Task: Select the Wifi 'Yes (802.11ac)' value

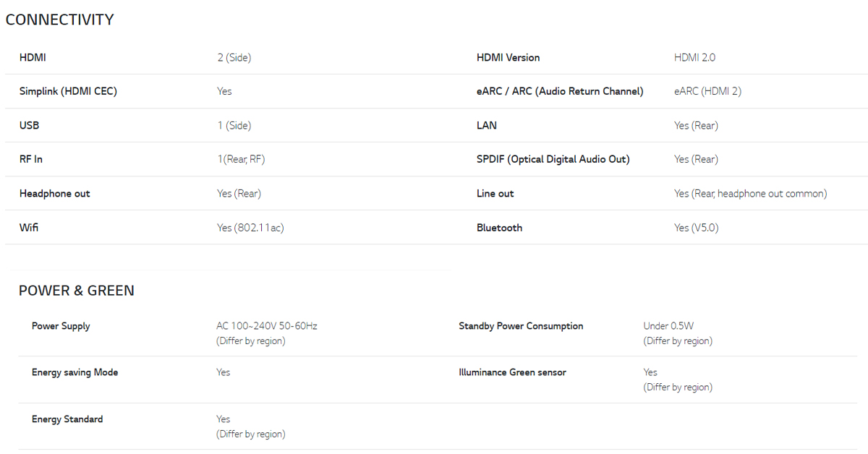Action: 250,228
